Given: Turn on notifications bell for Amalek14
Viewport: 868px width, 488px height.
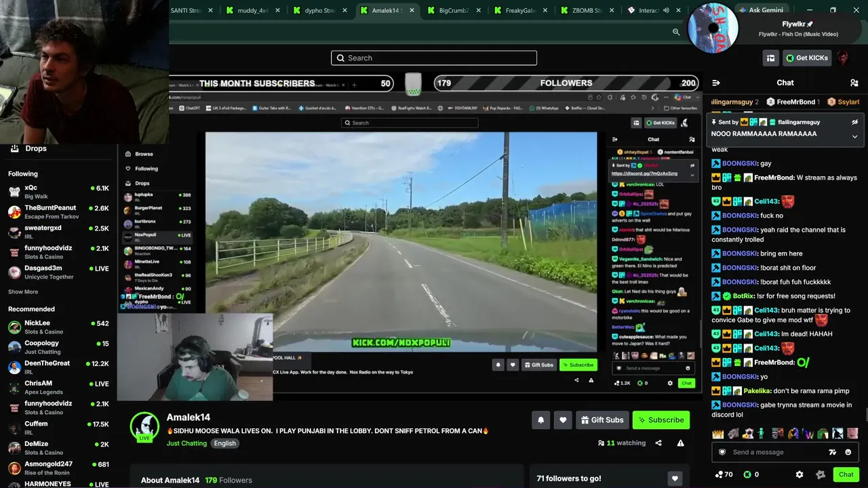Looking at the screenshot, I should (x=540, y=420).
